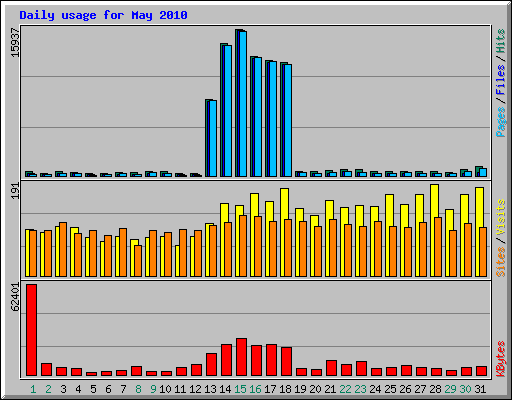Click the 62401 axis value label
Image resolution: width=512 pixels, height=400 pixels.
pos(15,297)
